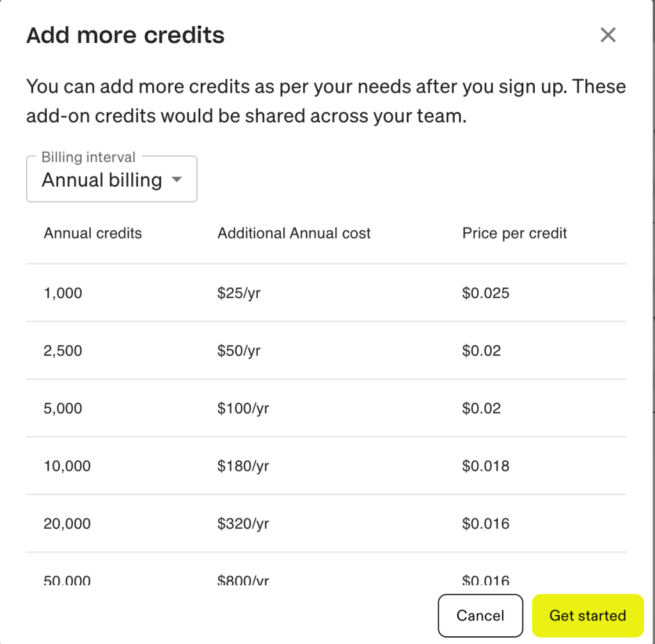Click the $0.018 price per credit value
The width and height of the screenshot is (655, 644).
pyautogui.click(x=485, y=466)
